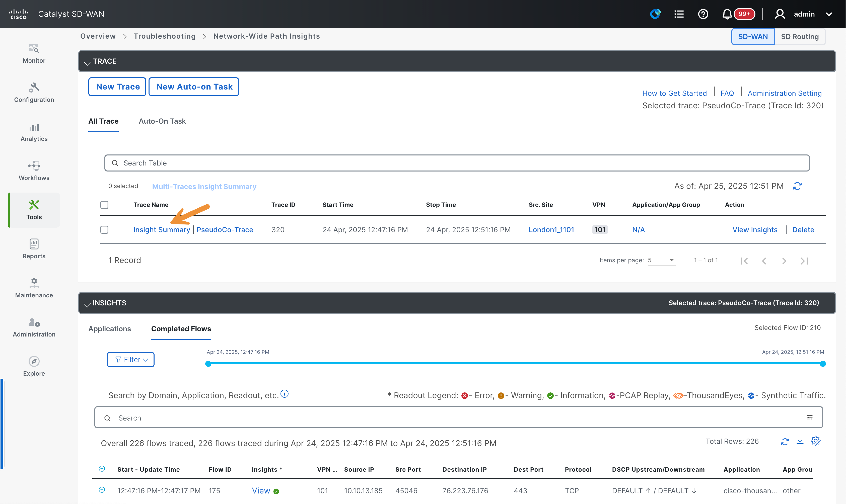846x504 pixels.
Task: Open the FAQ link
Action: coord(727,93)
